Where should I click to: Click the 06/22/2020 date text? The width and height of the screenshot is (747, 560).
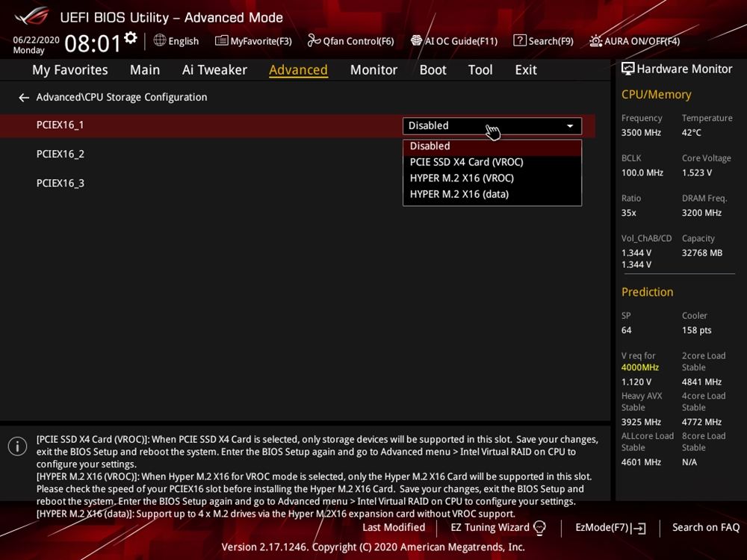36,40
